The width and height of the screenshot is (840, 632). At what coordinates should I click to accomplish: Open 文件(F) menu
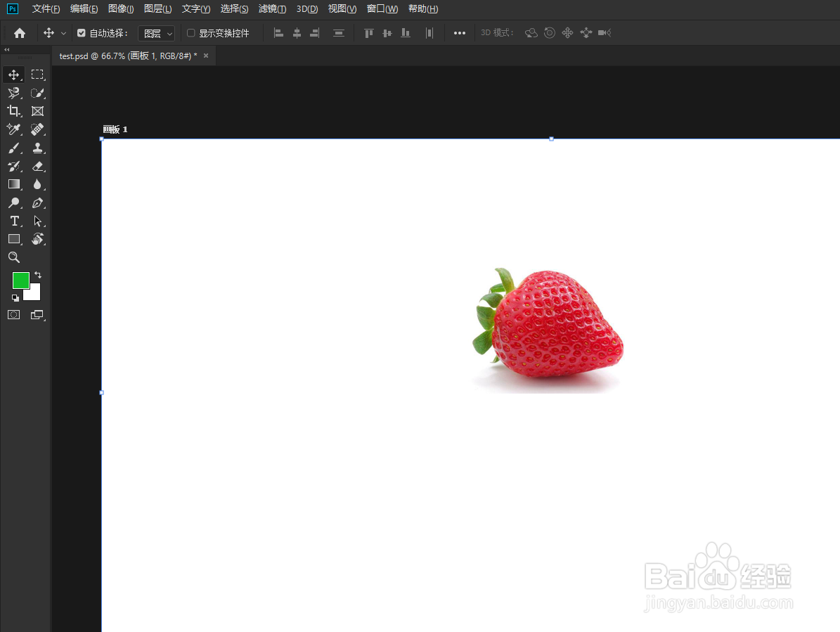tap(46, 8)
